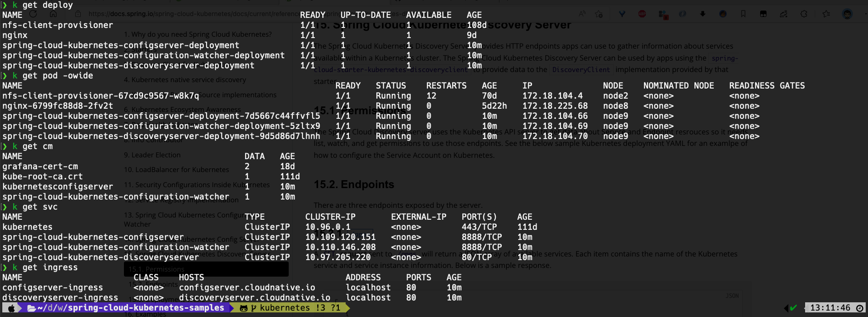This screenshot has height=317, width=868.
Task: Click pod age '5d22h'
Action: click(494, 106)
